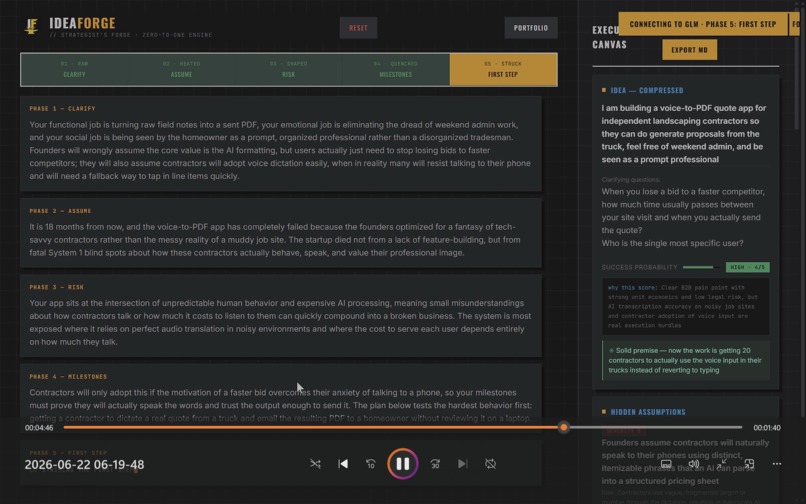Skip forward 30 seconds
This screenshot has height=504, width=806.
point(435,464)
